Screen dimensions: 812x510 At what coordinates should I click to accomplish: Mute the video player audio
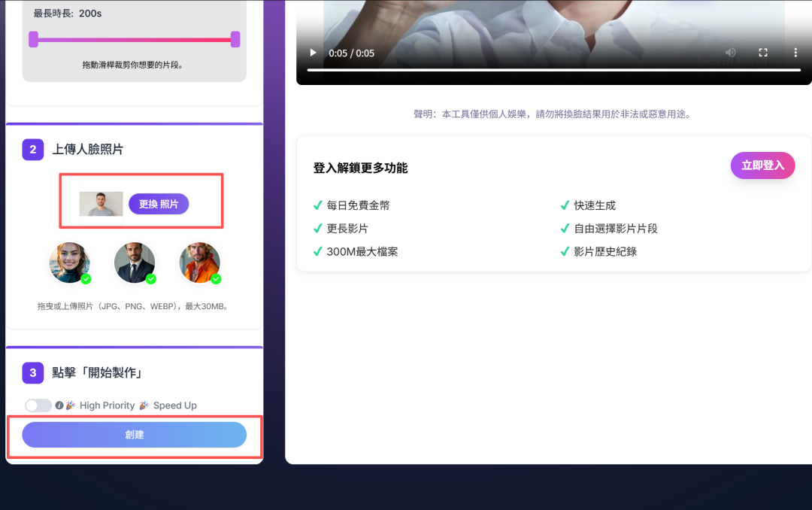tap(729, 53)
